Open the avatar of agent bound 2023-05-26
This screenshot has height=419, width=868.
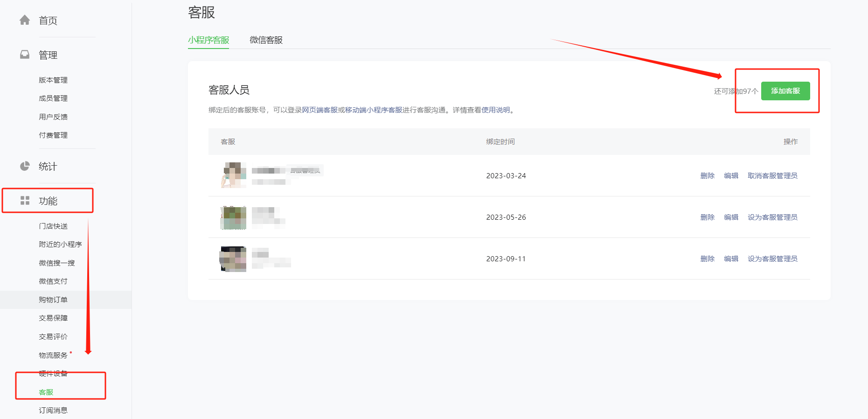click(x=233, y=217)
